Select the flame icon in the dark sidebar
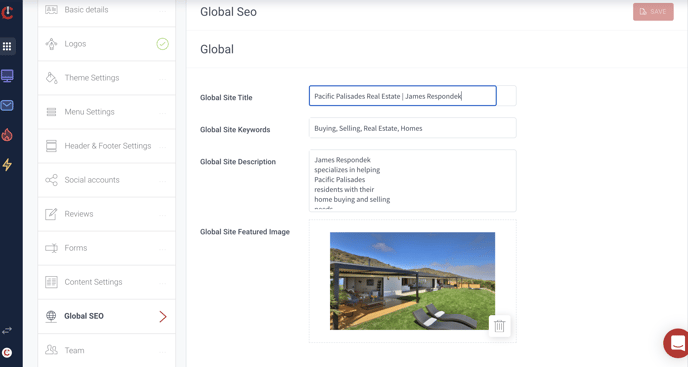Viewport: 688px width, 367px height. point(7,135)
